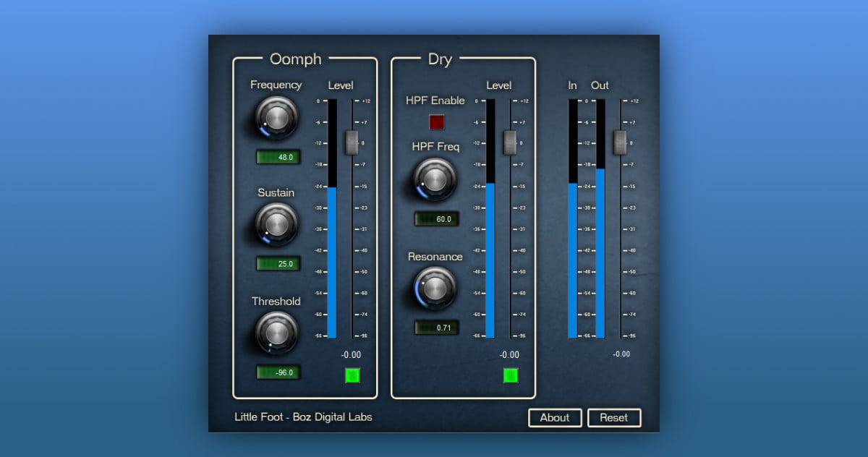Click the HPF Freq value field showing 60.0
Viewport: 868px width, 457px height.
(437, 219)
